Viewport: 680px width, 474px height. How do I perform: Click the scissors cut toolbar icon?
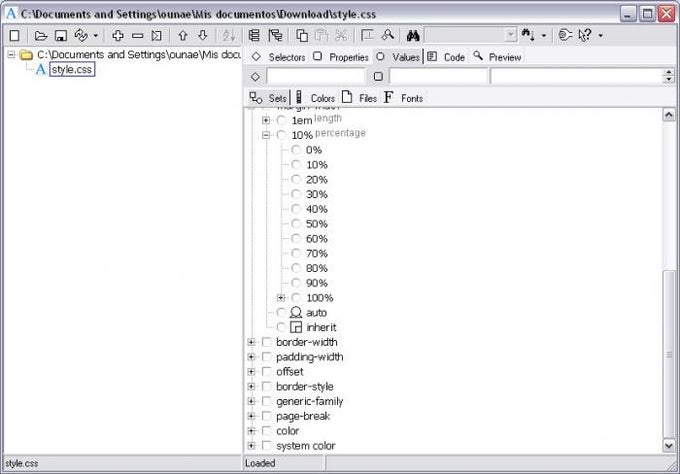click(x=341, y=36)
